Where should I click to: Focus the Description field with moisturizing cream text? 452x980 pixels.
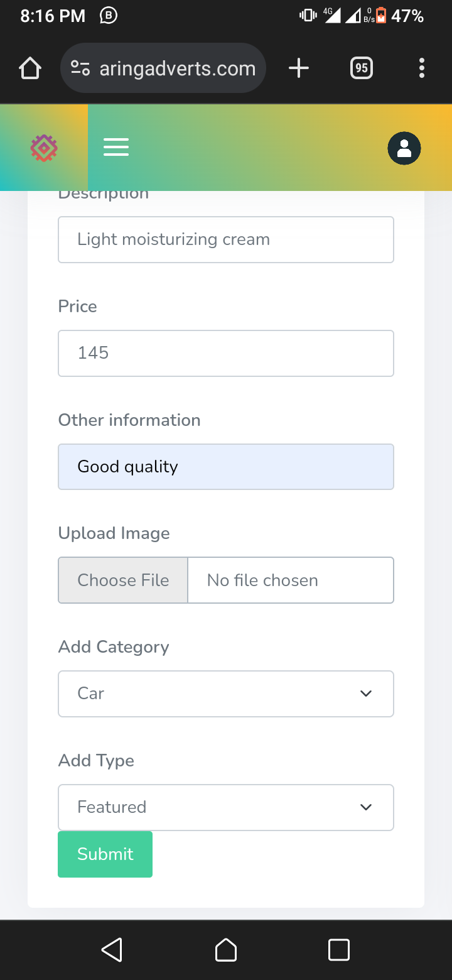click(x=226, y=239)
